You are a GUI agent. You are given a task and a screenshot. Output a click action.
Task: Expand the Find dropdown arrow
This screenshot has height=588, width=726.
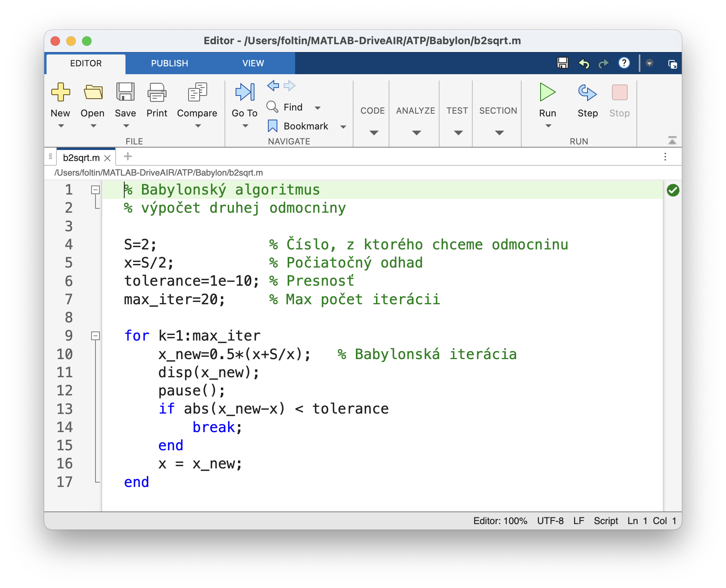tap(318, 108)
